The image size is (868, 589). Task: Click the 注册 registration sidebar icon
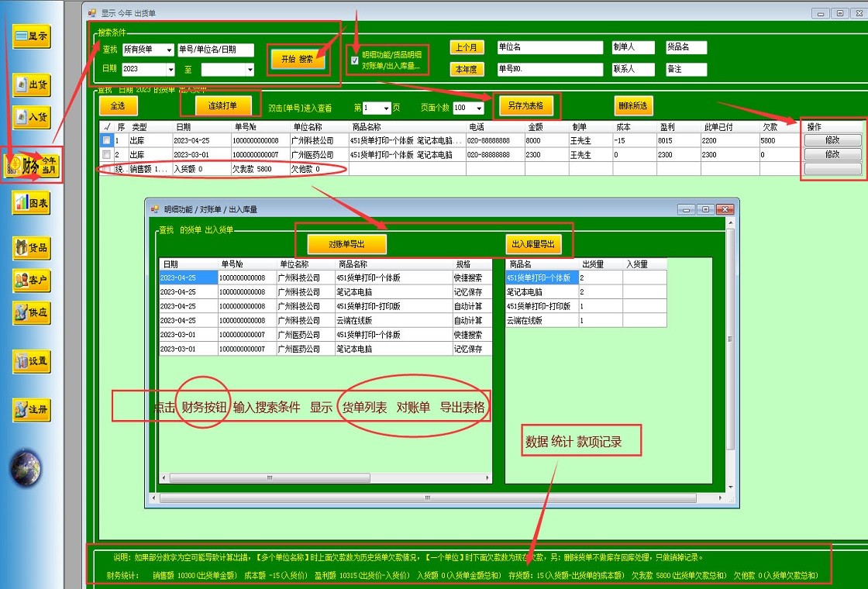(31, 409)
